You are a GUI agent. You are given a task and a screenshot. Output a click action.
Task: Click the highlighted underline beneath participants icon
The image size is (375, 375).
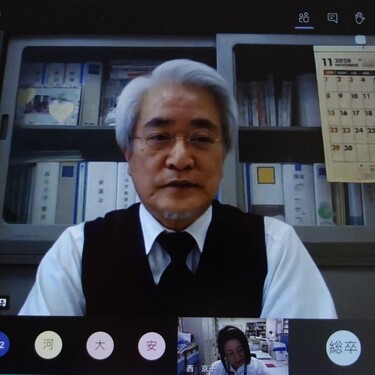pos(304,28)
